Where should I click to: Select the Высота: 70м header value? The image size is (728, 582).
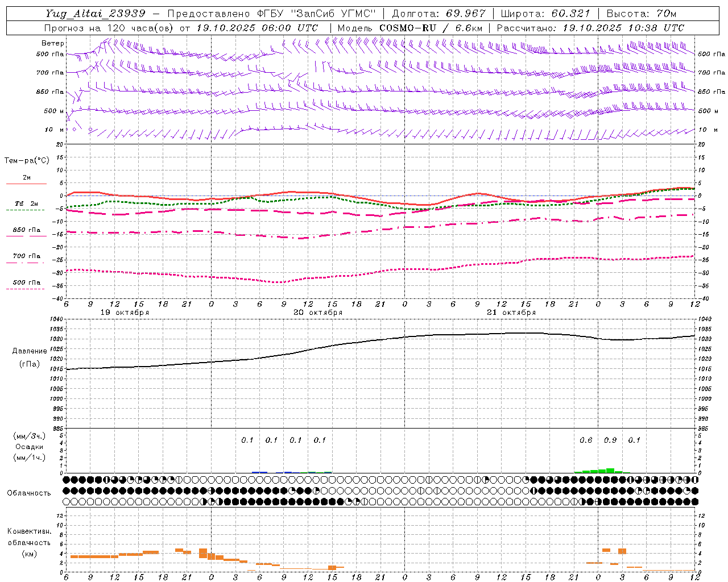tap(642, 14)
